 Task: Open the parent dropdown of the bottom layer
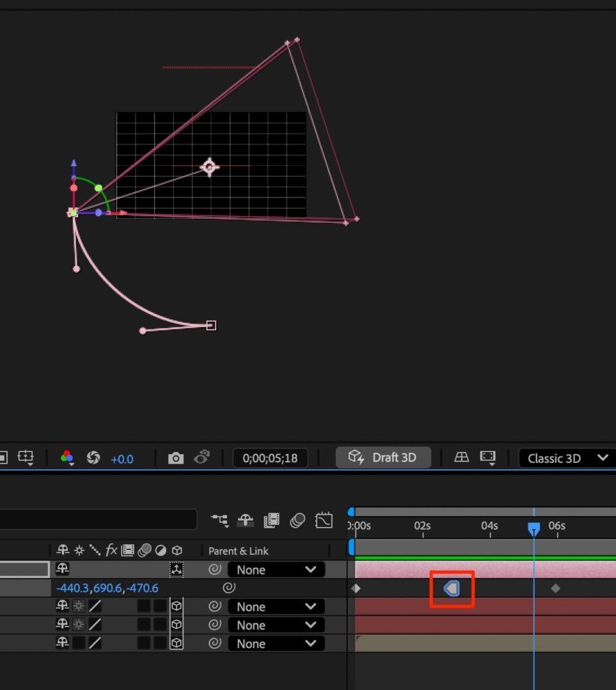tap(276, 644)
